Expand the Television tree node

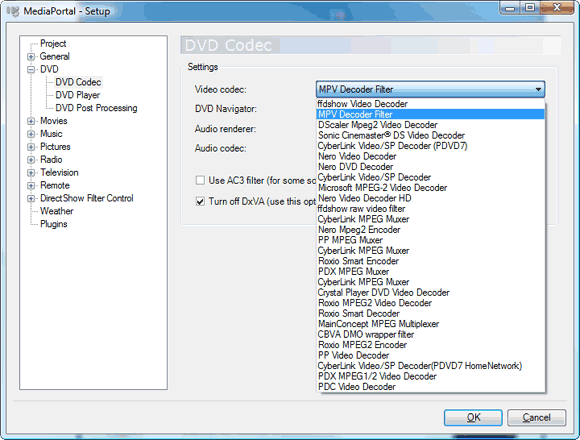point(31,173)
